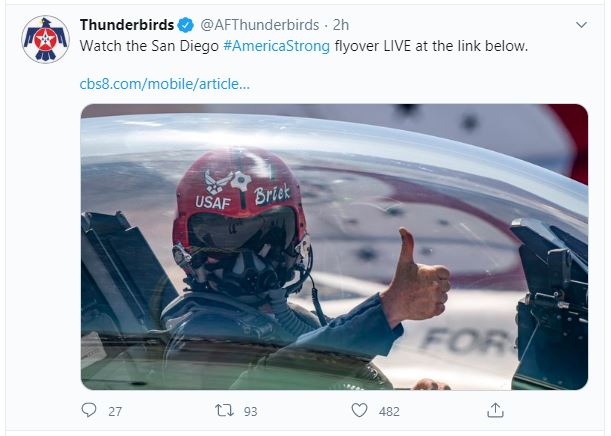Follow the cbs8.com/mobile/article link

pyautogui.click(x=164, y=84)
